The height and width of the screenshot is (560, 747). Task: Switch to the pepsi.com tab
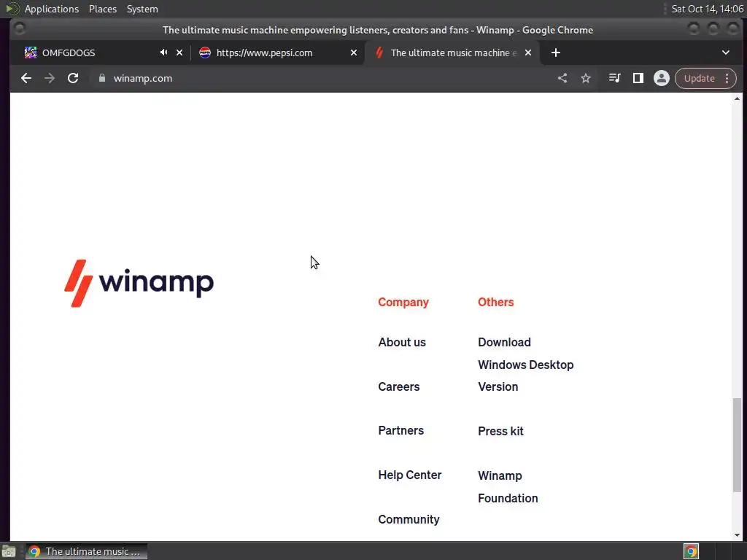click(x=278, y=52)
